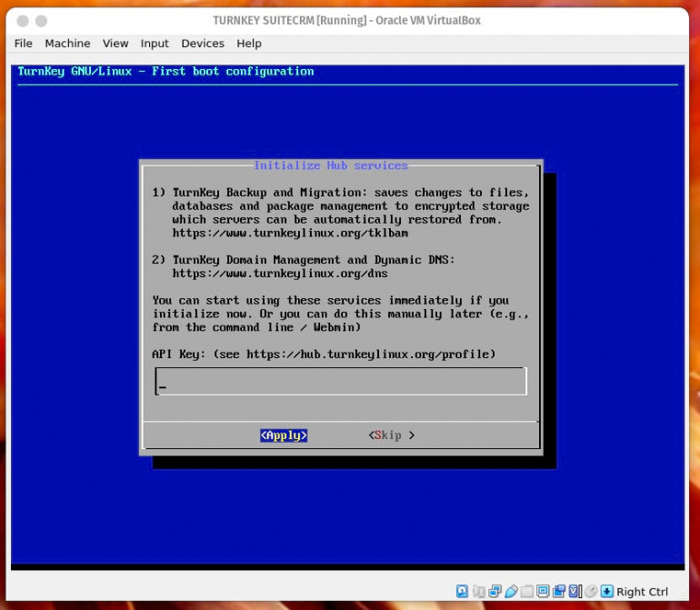Open the Machine menu

(67, 44)
